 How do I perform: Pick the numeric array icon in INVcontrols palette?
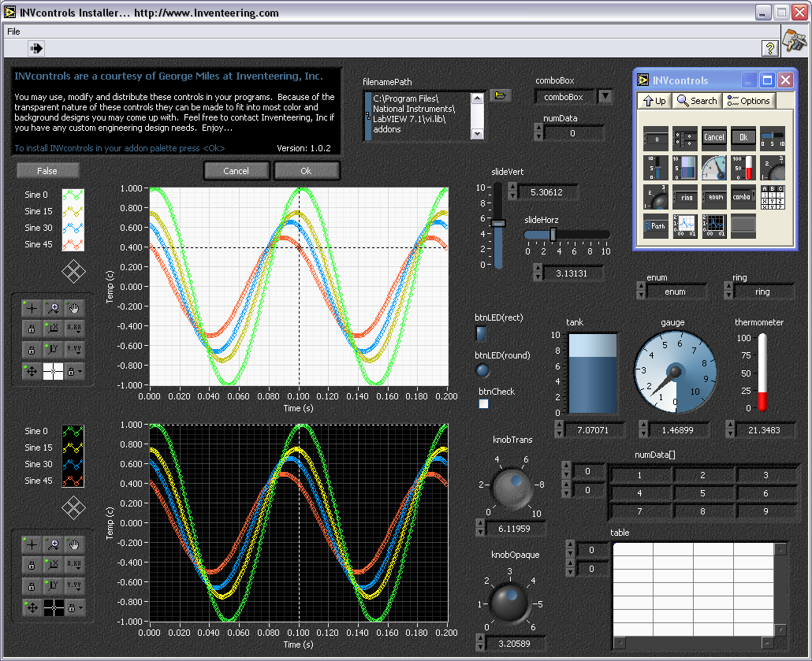coord(684,138)
